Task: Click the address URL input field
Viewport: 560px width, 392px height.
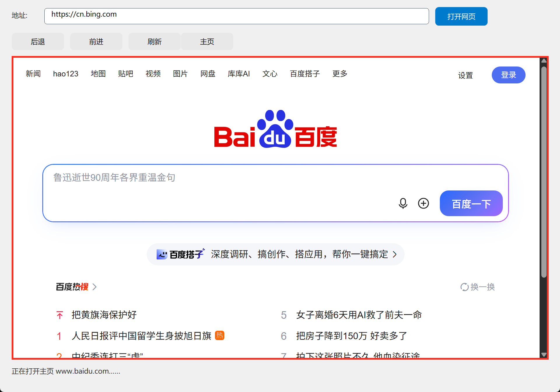Action: [x=237, y=16]
